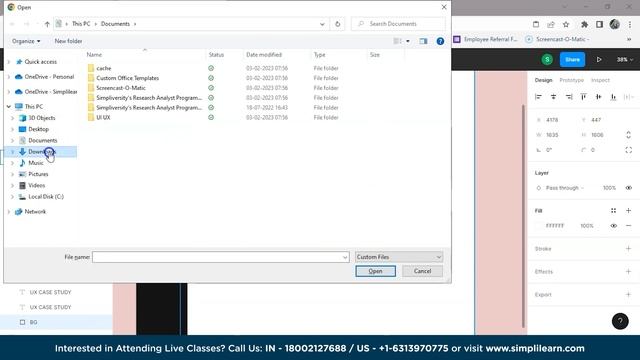Open Quick access in the navigation pane

tap(40, 62)
